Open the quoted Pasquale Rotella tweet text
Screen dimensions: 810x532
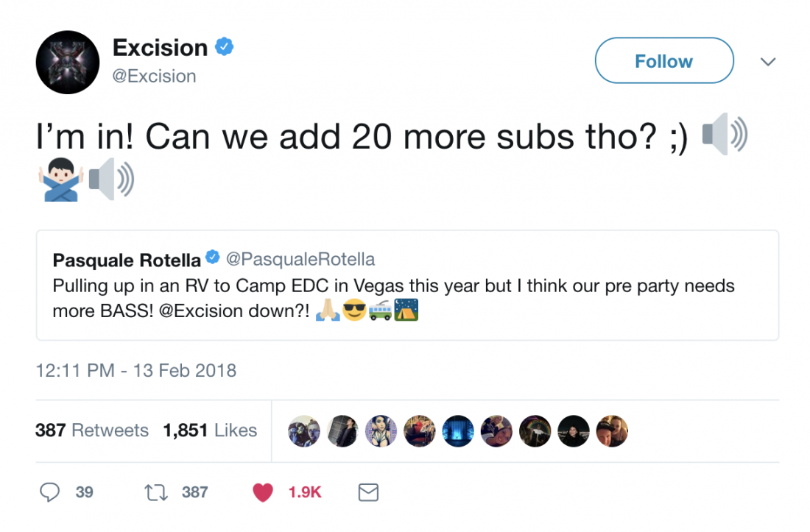pyautogui.click(x=393, y=298)
